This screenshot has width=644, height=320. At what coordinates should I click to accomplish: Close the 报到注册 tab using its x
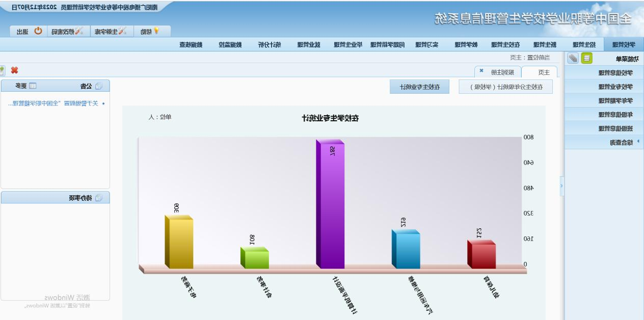[481, 71]
